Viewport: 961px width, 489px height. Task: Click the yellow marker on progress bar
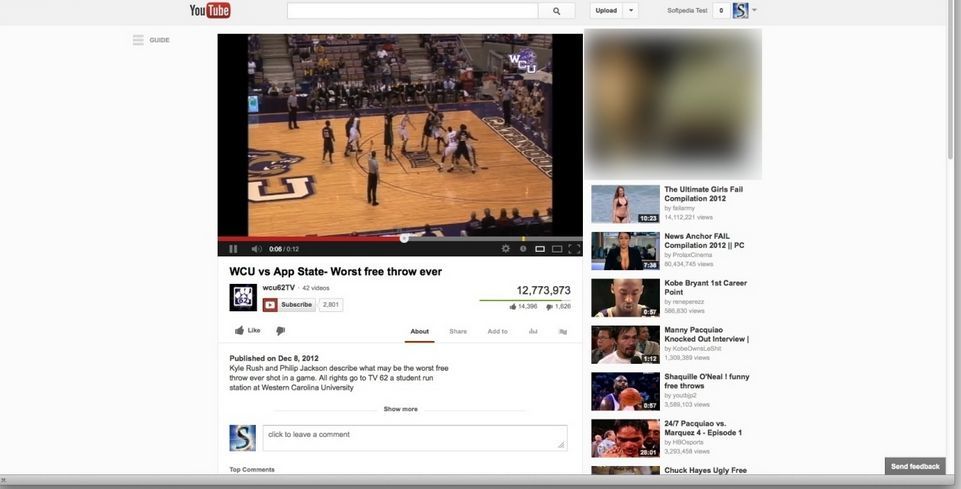523,238
